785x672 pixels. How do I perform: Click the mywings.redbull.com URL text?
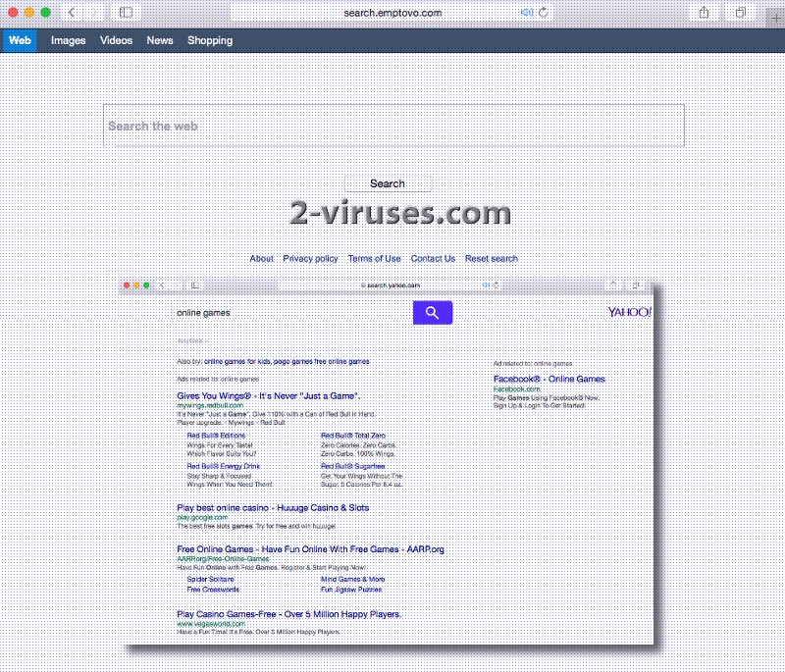click(x=210, y=405)
